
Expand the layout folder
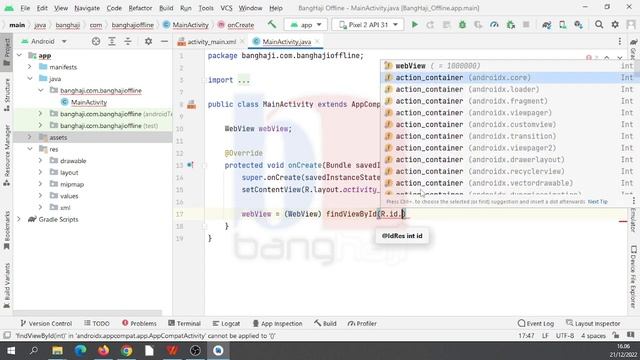pyautogui.click(x=40, y=173)
